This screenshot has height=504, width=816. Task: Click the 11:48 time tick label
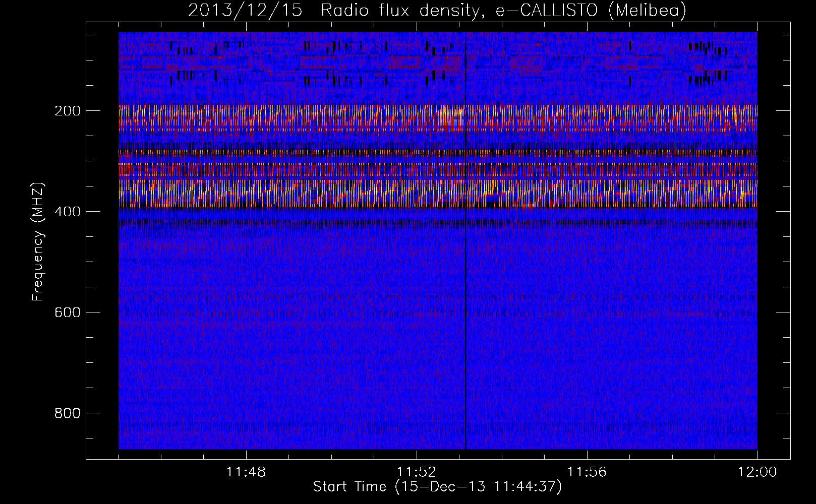(x=246, y=472)
